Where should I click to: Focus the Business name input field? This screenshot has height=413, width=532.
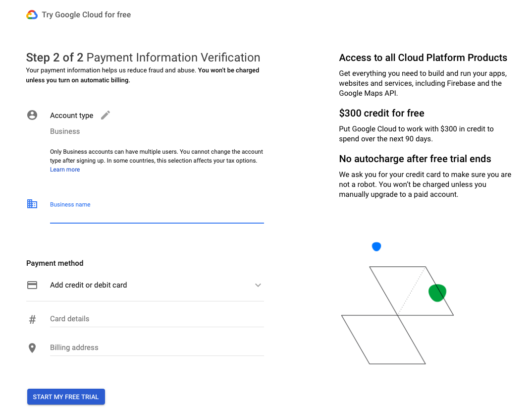(157, 216)
